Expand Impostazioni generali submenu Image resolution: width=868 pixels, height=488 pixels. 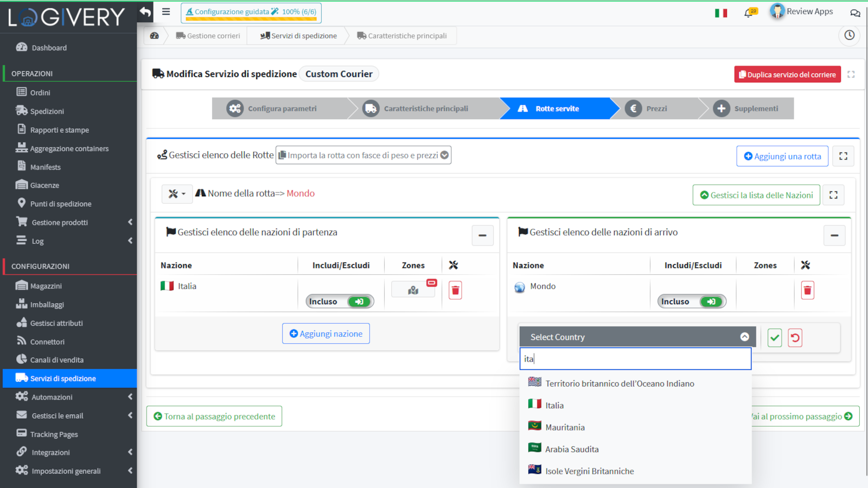click(x=130, y=471)
